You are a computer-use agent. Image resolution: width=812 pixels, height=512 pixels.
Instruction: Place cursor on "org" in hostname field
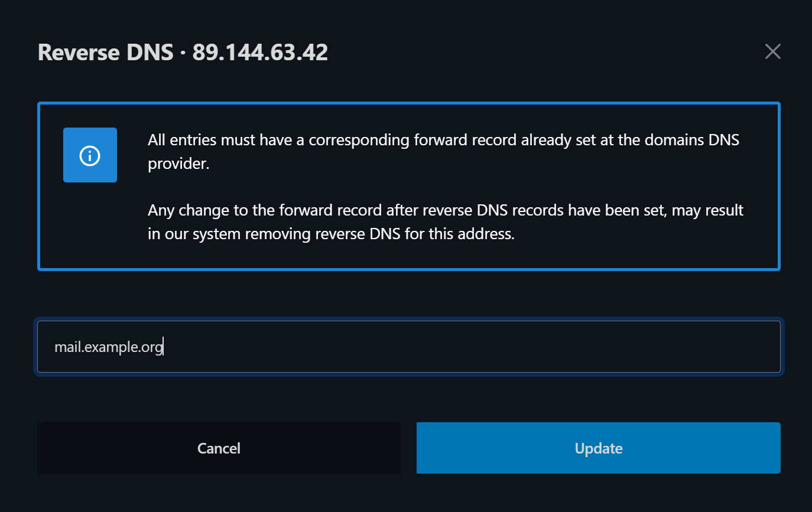[152, 347]
